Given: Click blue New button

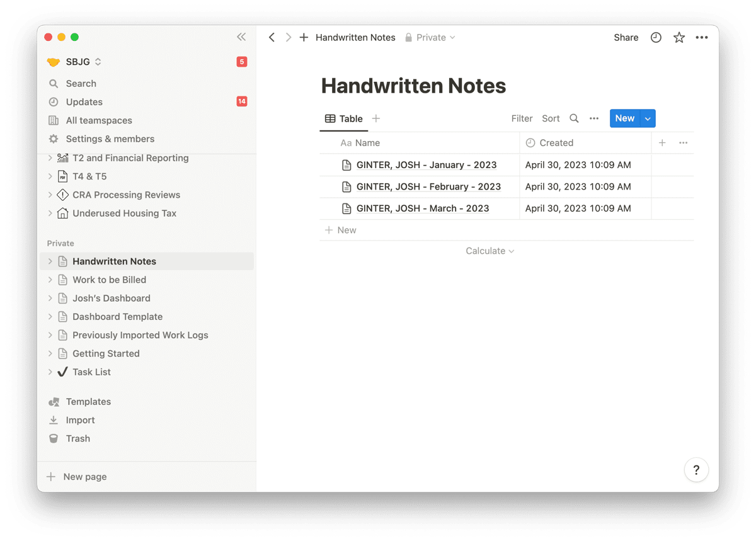Looking at the screenshot, I should [624, 118].
